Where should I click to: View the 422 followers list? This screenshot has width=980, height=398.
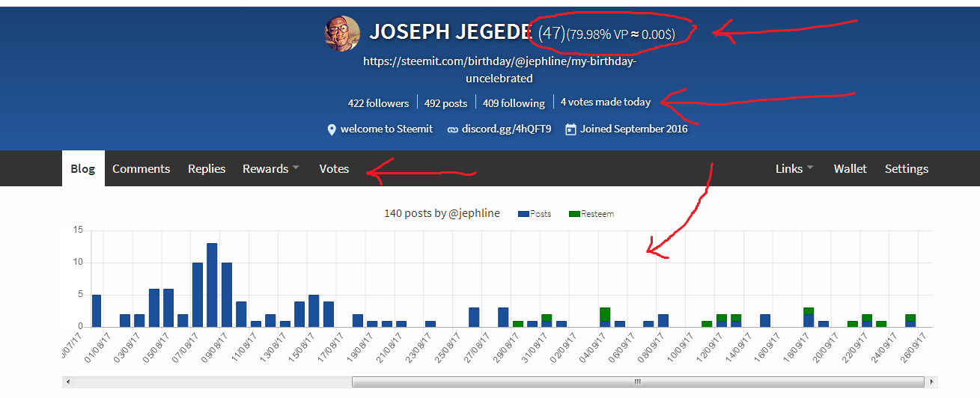(x=378, y=103)
